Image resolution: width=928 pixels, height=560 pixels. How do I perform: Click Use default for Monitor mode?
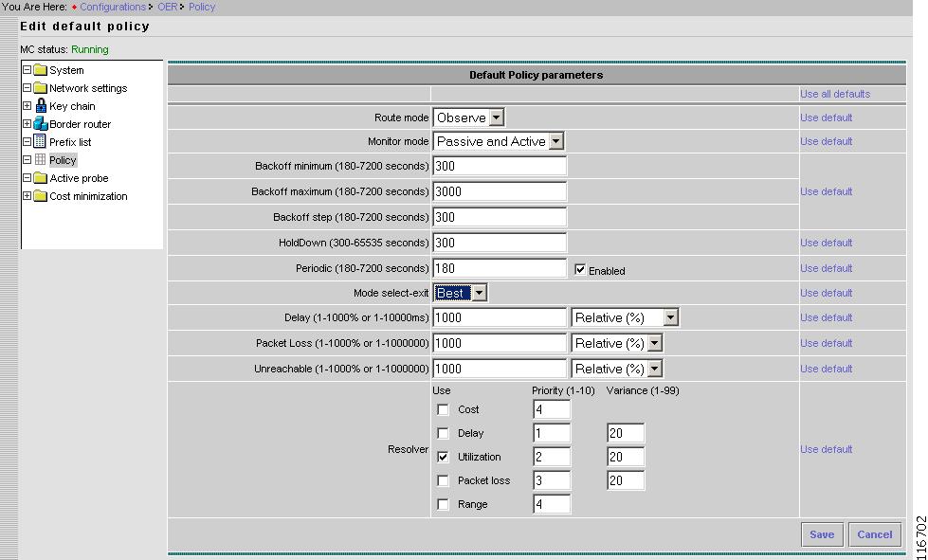(x=827, y=141)
